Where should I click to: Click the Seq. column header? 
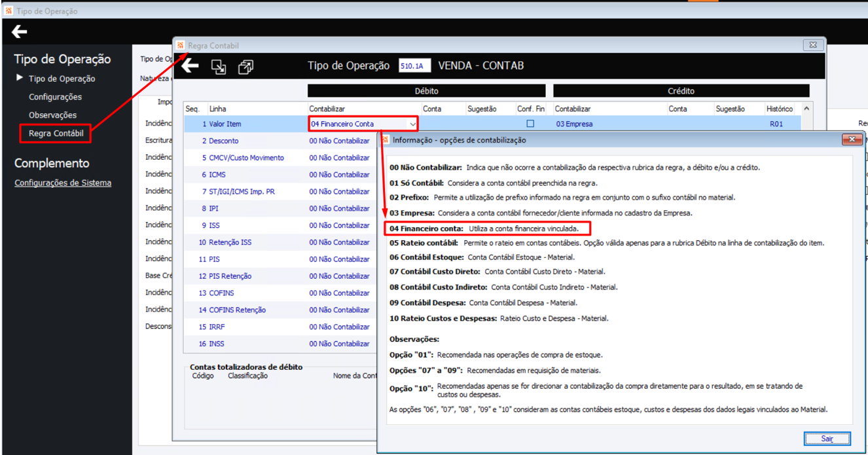pos(192,109)
